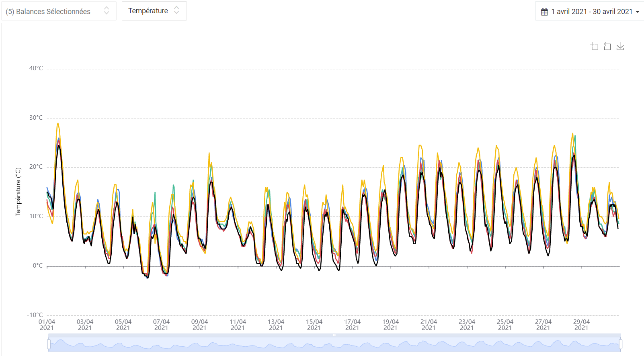Click the 03/04 2021 x-axis date
This screenshot has width=644, height=356.
[x=85, y=325]
